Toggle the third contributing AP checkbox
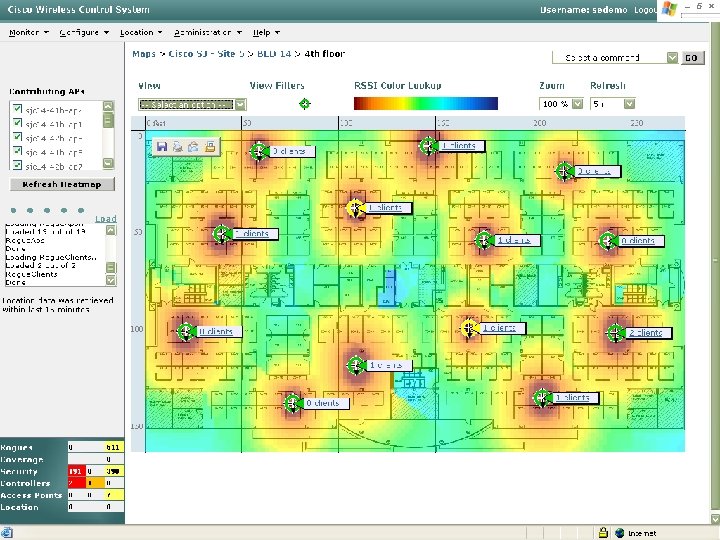This screenshot has height=540, width=720. [x=18, y=137]
